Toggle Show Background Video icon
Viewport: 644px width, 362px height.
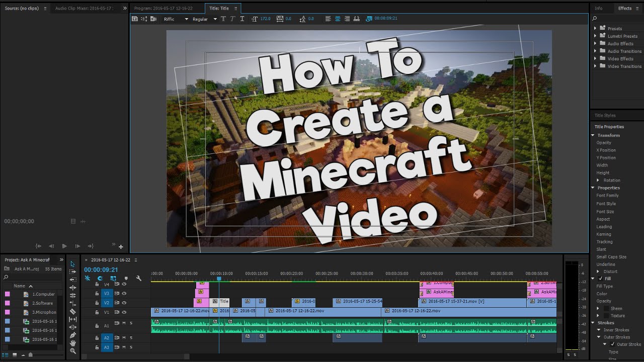[x=369, y=19]
